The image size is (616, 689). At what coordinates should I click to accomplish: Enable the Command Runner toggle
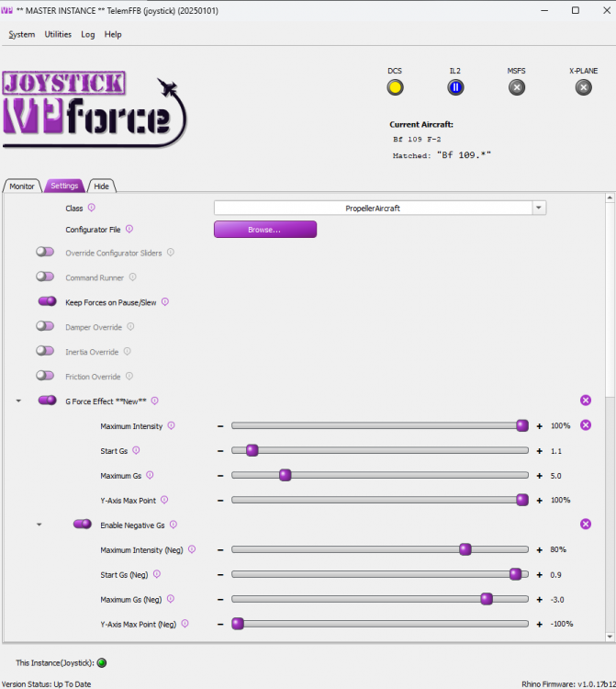tap(45, 277)
